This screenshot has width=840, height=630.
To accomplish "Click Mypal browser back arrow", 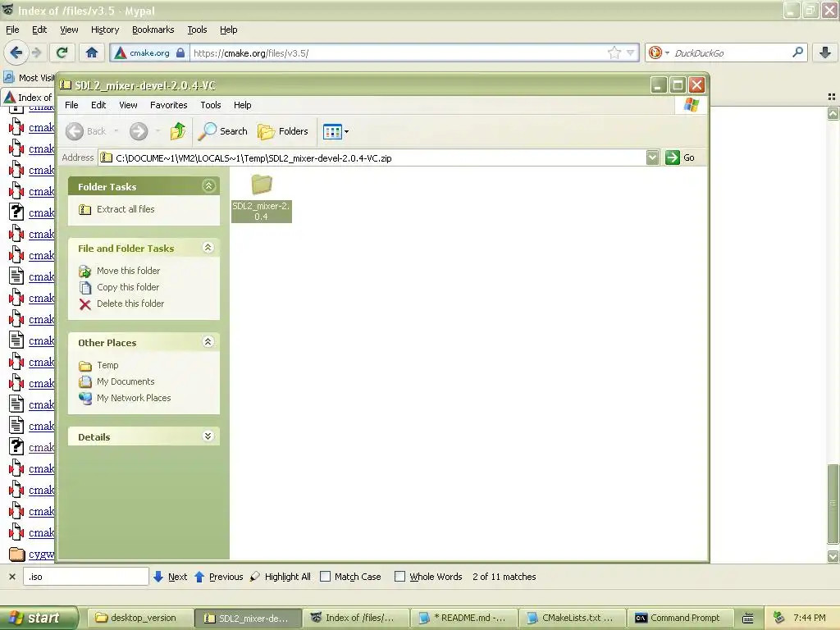I will pos(16,52).
